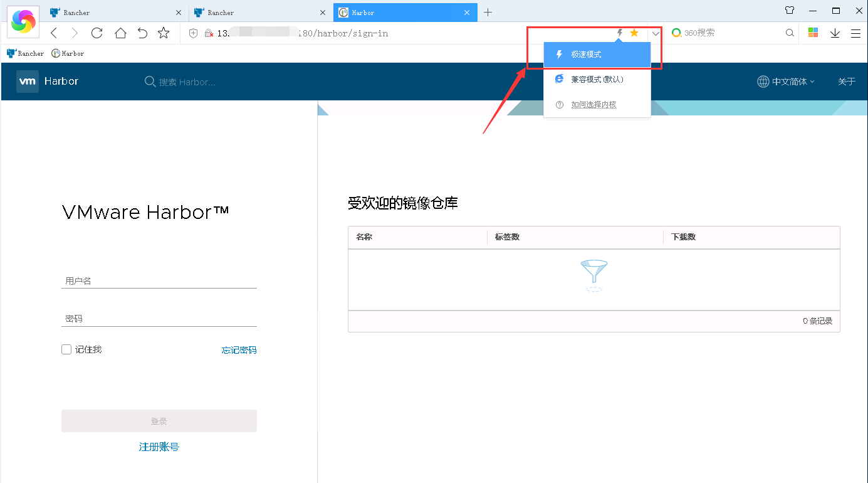Click the yellow bookmark star in address bar

coord(634,33)
